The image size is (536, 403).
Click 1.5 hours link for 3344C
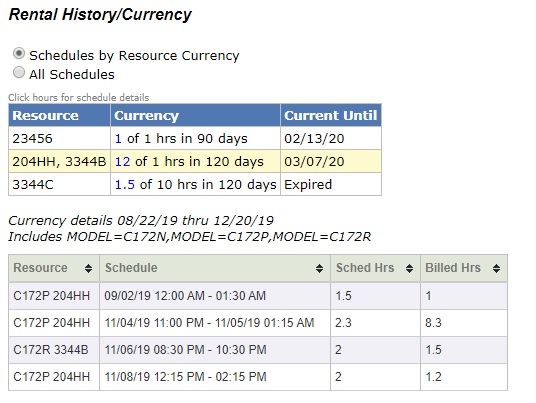click(125, 185)
